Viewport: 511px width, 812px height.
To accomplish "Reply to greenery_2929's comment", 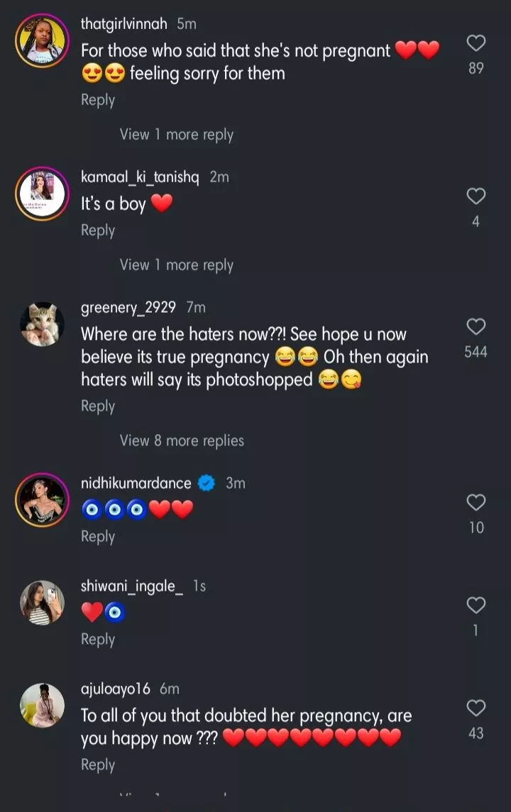I will point(98,406).
